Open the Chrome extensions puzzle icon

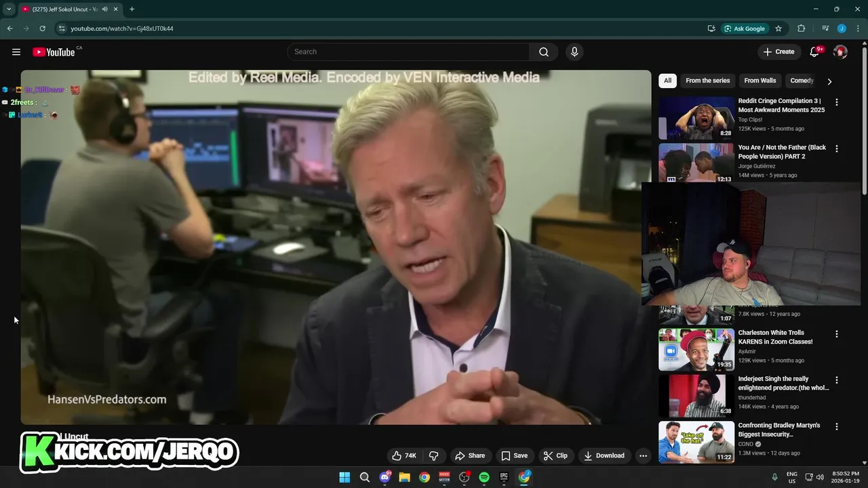pyautogui.click(x=802, y=28)
